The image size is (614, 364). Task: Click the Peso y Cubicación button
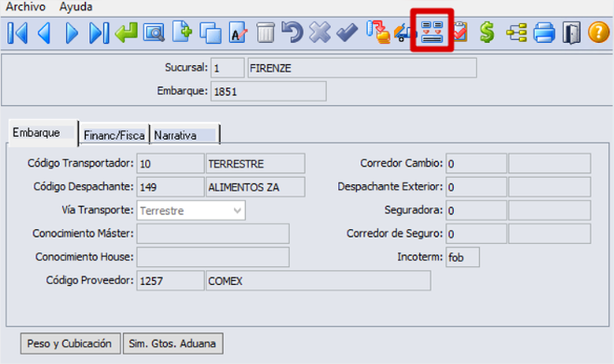(x=70, y=344)
